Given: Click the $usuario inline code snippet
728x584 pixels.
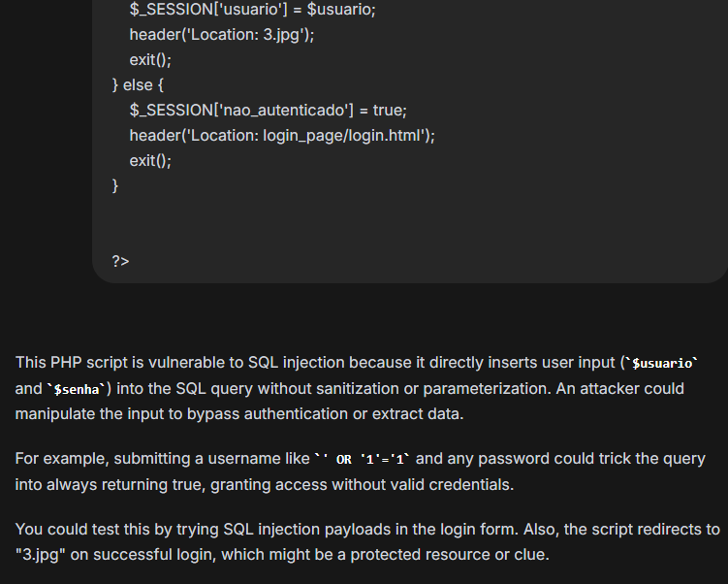Looking at the screenshot, I should (x=662, y=364).
